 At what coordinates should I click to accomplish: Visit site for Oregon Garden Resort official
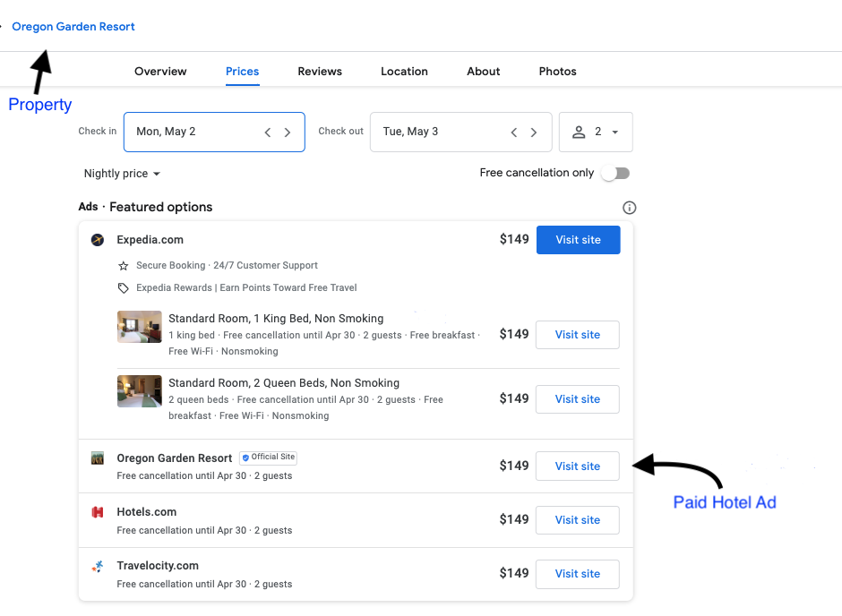(578, 466)
